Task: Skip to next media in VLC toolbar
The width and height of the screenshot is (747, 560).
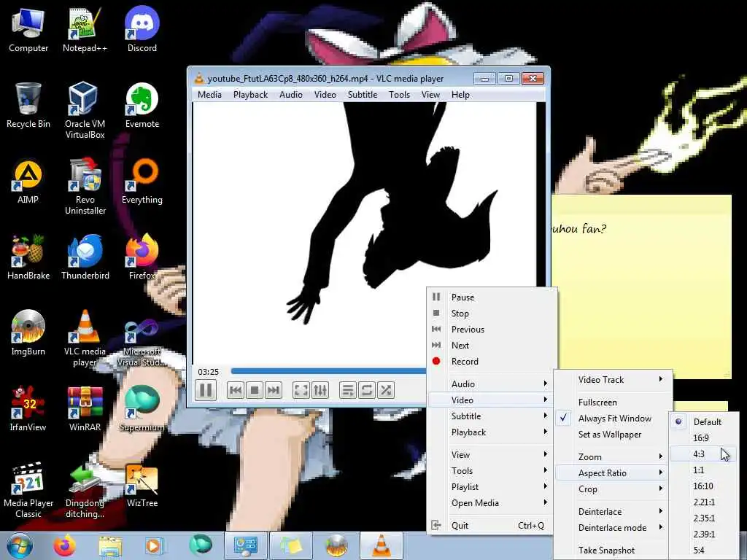Action: 274,391
